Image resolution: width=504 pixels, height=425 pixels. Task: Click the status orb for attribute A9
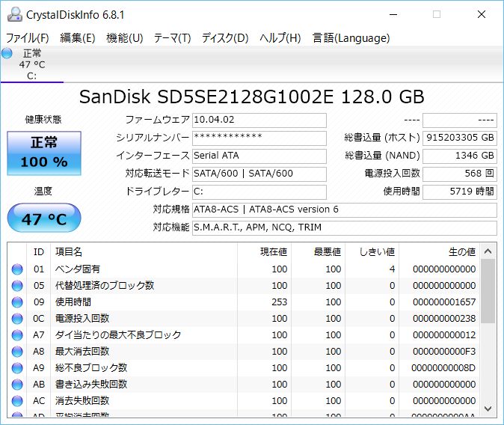(17, 368)
